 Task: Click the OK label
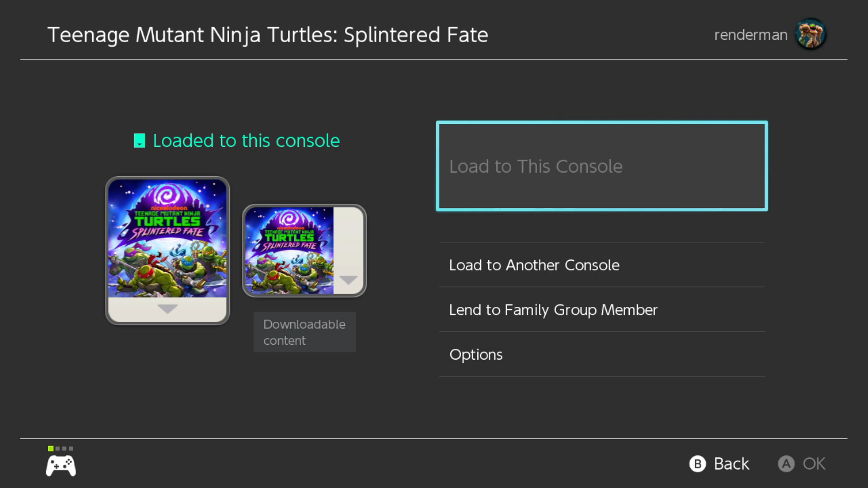(814, 464)
